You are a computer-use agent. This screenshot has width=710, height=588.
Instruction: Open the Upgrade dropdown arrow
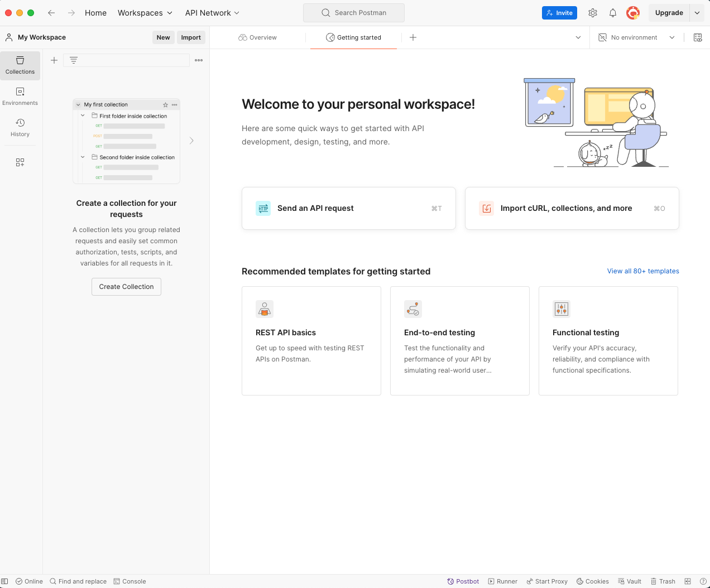(x=697, y=13)
